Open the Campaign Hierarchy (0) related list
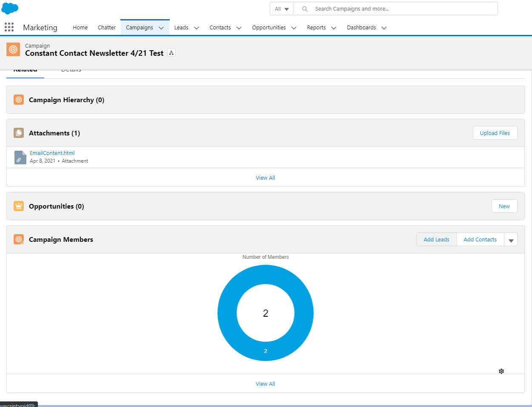Screen dimensions: 532x407 click(67, 100)
